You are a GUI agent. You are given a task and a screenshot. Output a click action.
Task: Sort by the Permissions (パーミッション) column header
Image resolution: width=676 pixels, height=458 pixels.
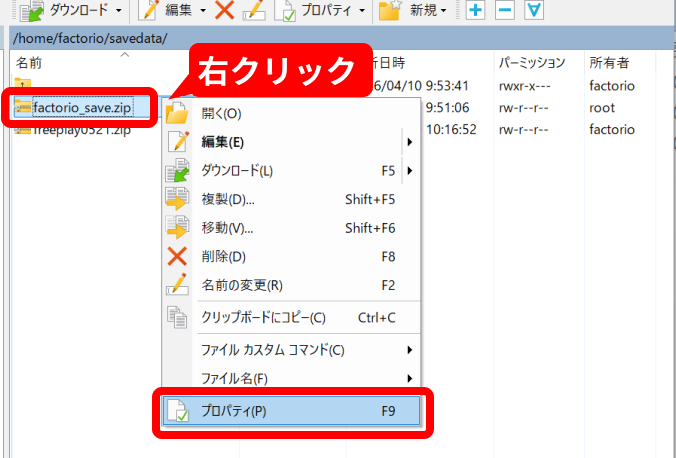pos(532,63)
